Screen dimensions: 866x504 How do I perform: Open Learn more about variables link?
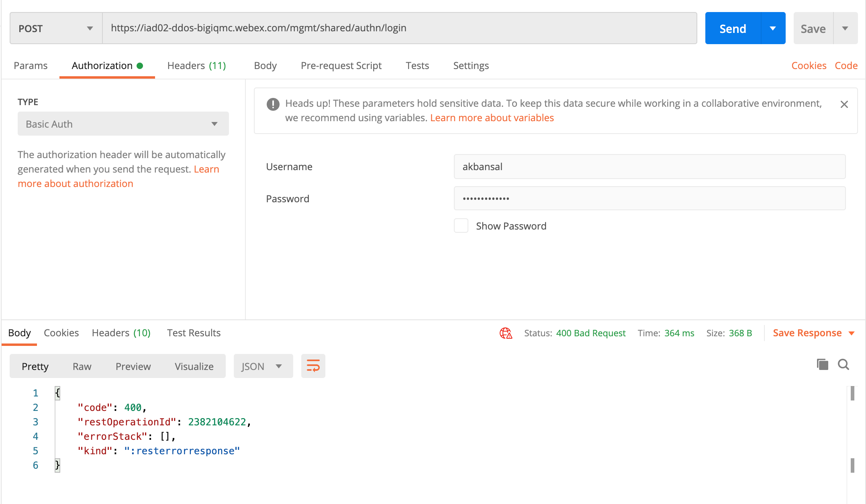point(492,118)
